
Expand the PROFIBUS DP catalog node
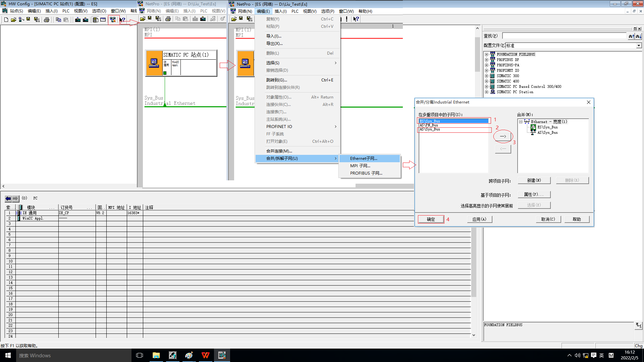486,60
